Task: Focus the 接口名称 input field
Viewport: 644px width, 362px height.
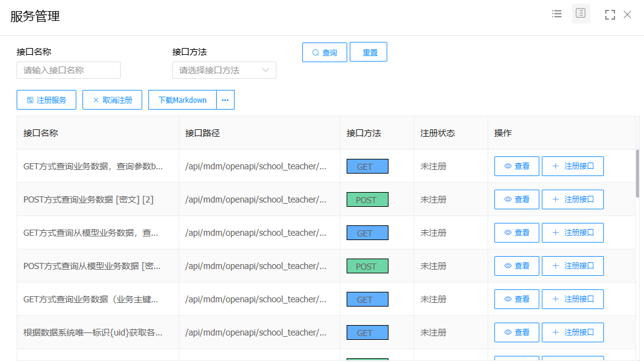Action: pyautogui.click(x=68, y=70)
